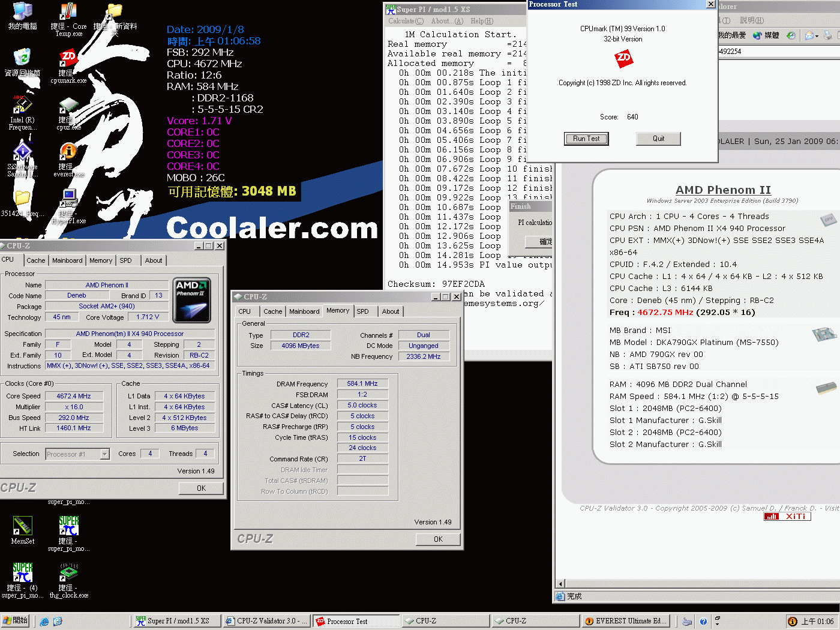Open SPD tab in right CPU-Z window
Screen dimensions: 840x630
[363, 311]
